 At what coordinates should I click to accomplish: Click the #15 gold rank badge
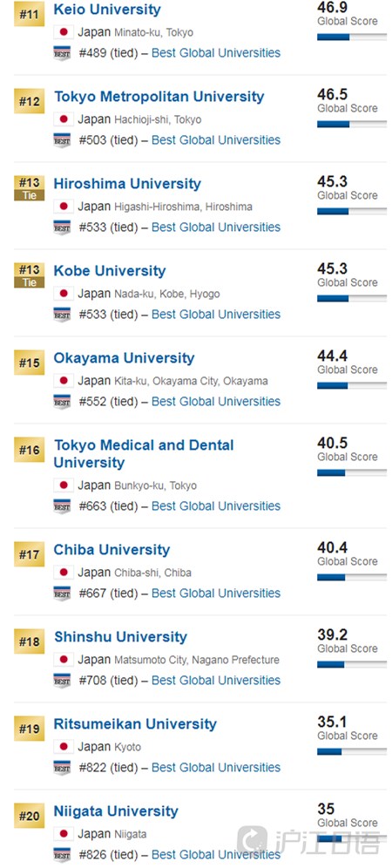coord(30,363)
